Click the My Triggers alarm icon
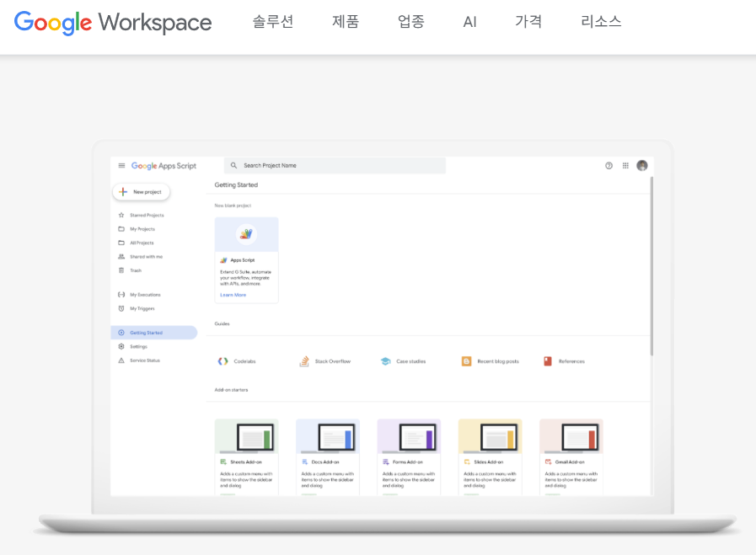The width and height of the screenshot is (756, 555). tap(121, 308)
